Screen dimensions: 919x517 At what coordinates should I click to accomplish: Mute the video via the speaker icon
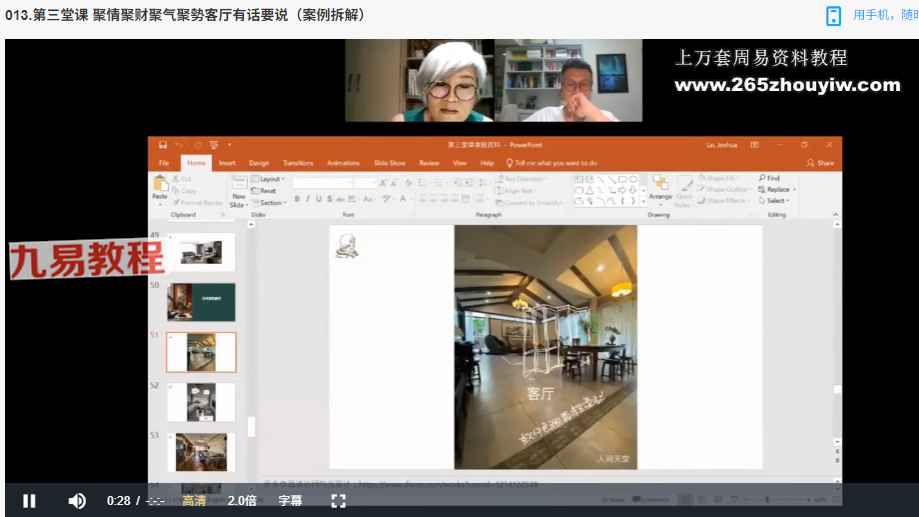[x=77, y=501]
